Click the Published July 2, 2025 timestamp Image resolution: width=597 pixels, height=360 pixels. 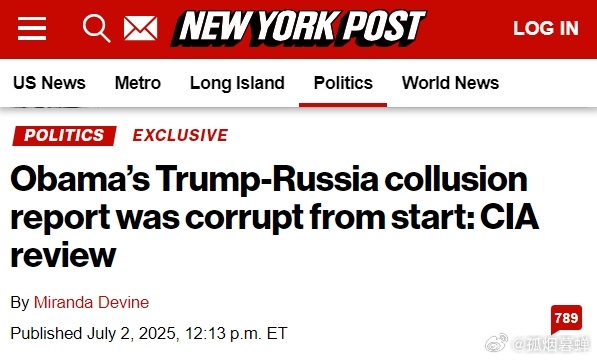click(x=149, y=333)
